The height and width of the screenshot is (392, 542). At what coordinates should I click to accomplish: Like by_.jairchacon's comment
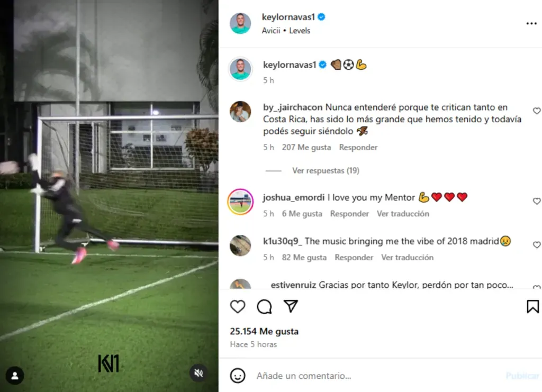537,111
